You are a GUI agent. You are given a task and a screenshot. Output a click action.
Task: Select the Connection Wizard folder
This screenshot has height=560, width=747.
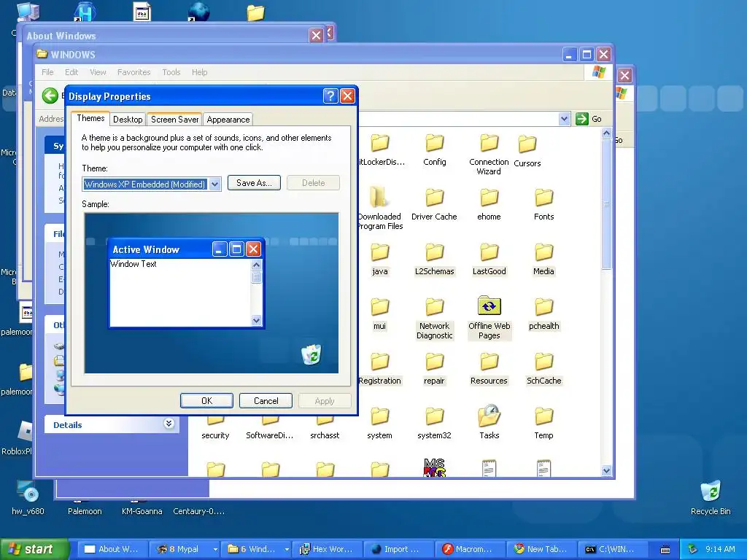pos(489,155)
